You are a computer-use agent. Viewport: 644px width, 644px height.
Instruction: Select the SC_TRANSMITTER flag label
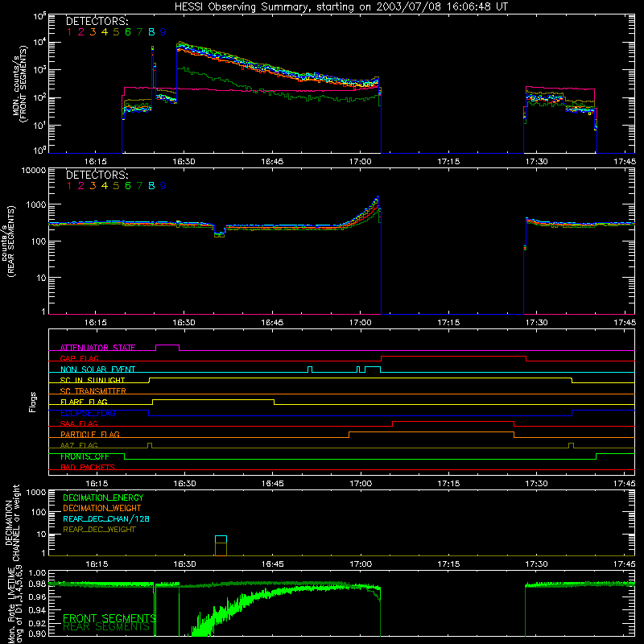pos(93,391)
